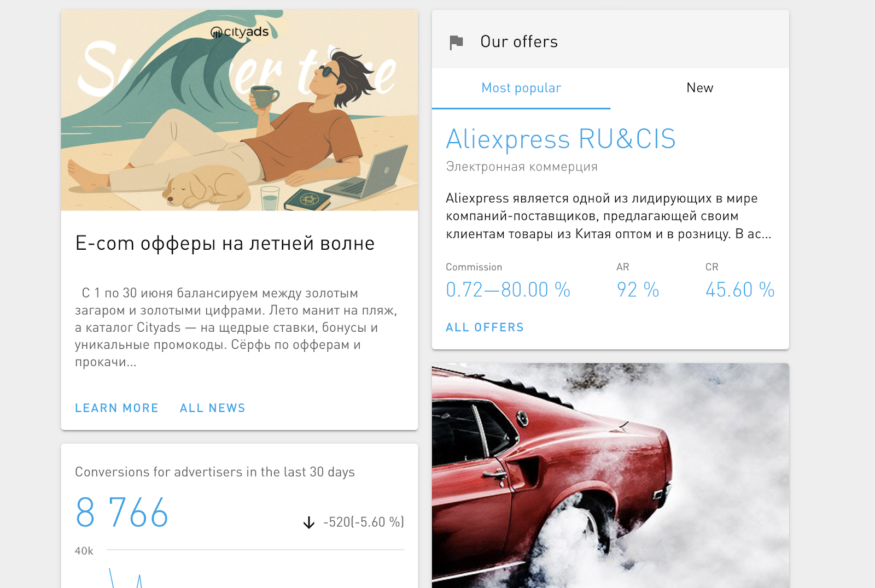Click the commission value 0.72—80.00 %
Viewport: 875px width, 588px height.
(508, 290)
